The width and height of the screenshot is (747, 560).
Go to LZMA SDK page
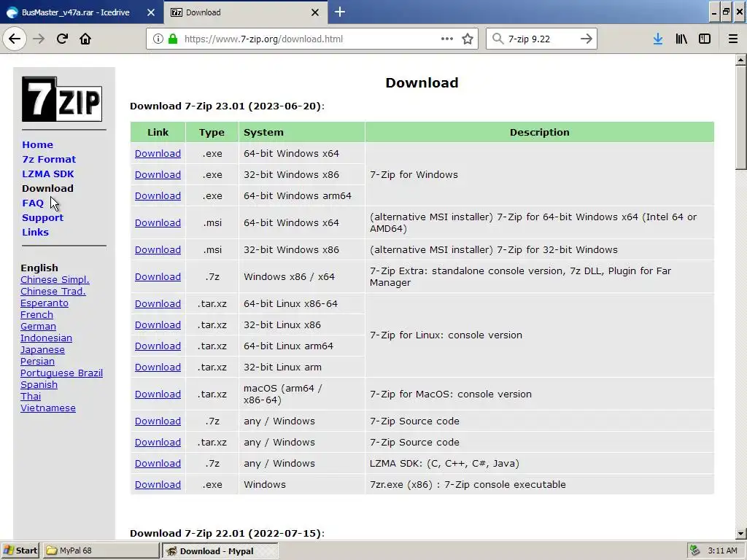click(48, 174)
